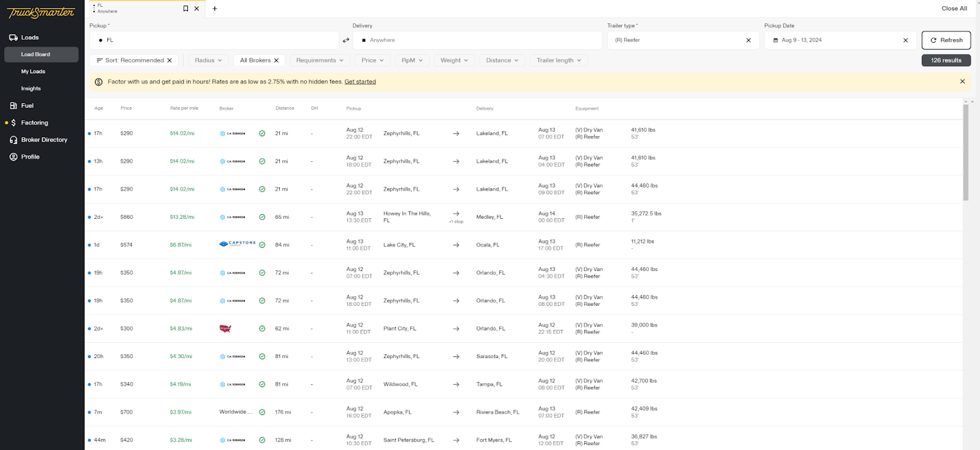This screenshot has height=450, width=980.
Task: Dismiss the factoring promotion banner
Action: [962, 82]
